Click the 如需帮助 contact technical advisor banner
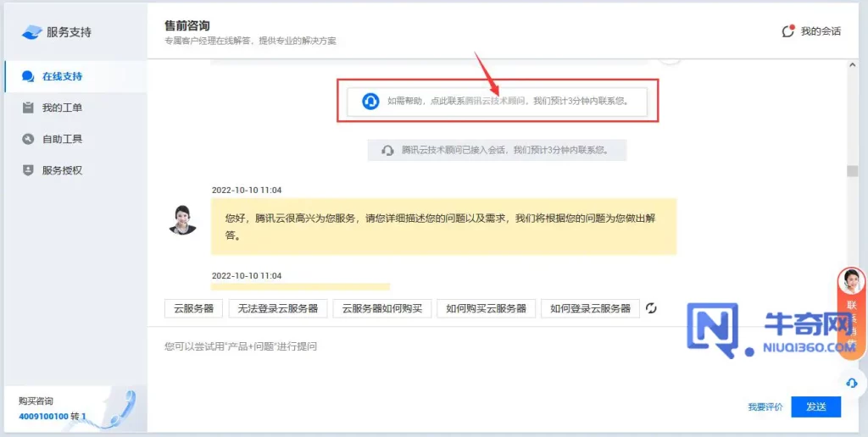Image resolution: width=868 pixels, height=437 pixels. (x=497, y=102)
